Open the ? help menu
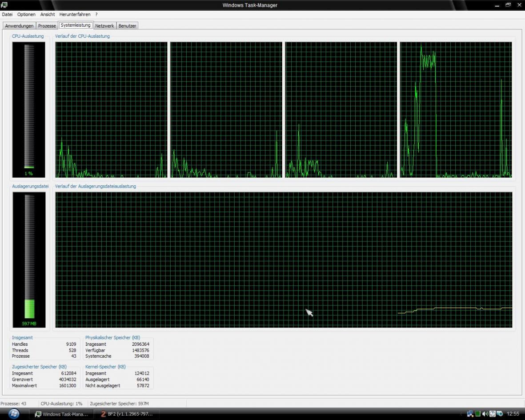 (x=96, y=14)
